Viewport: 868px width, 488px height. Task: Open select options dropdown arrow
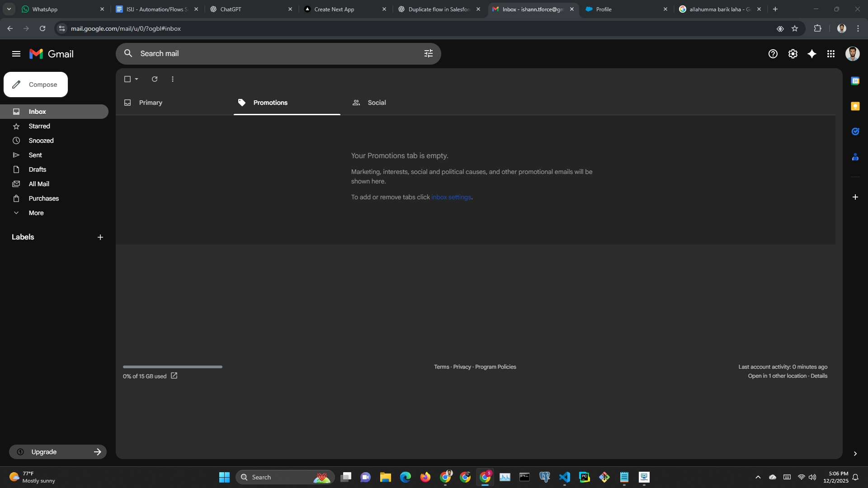pos(137,79)
